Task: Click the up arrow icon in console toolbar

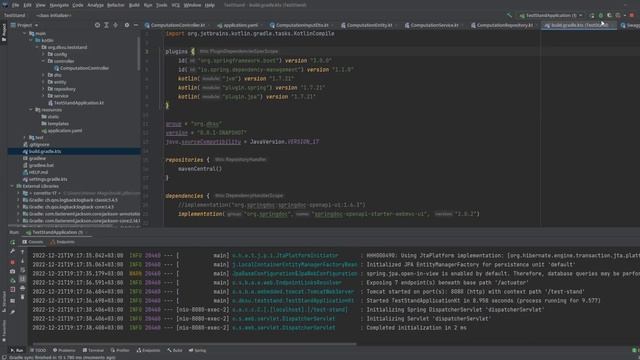Action: 22,252
